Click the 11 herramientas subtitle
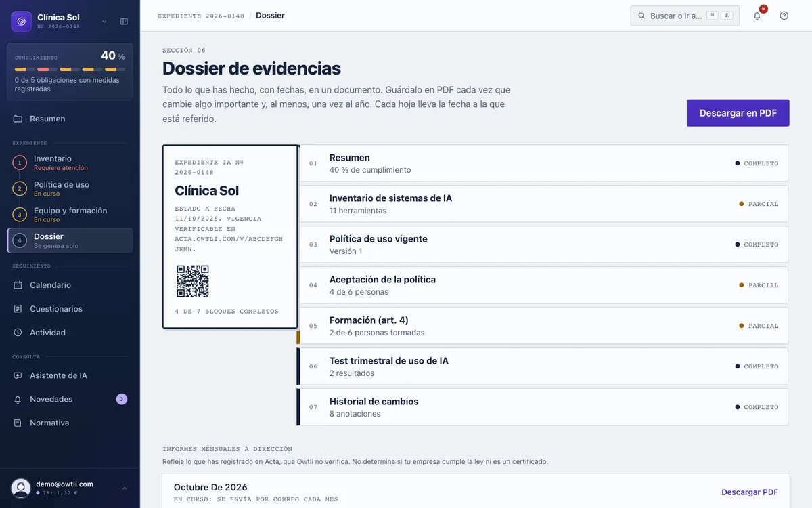The width and height of the screenshot is (812, 508). coord(358,211)
